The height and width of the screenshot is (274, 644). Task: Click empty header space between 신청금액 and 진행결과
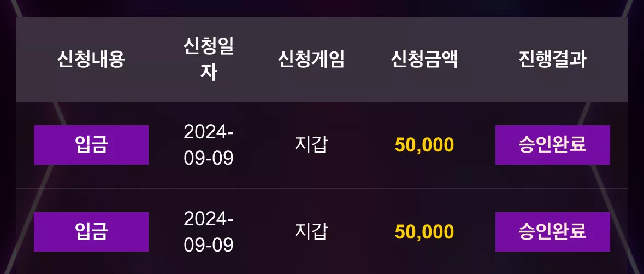488,59
